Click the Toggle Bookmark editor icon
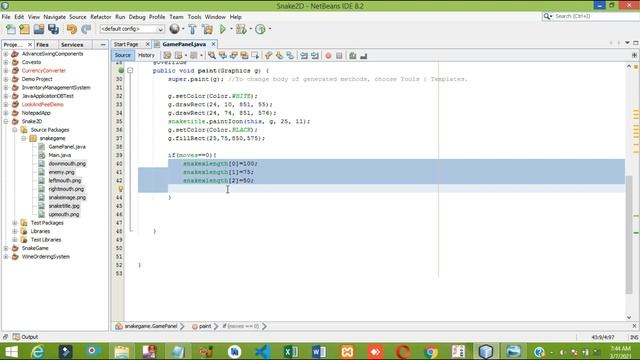 click(290, 56)
